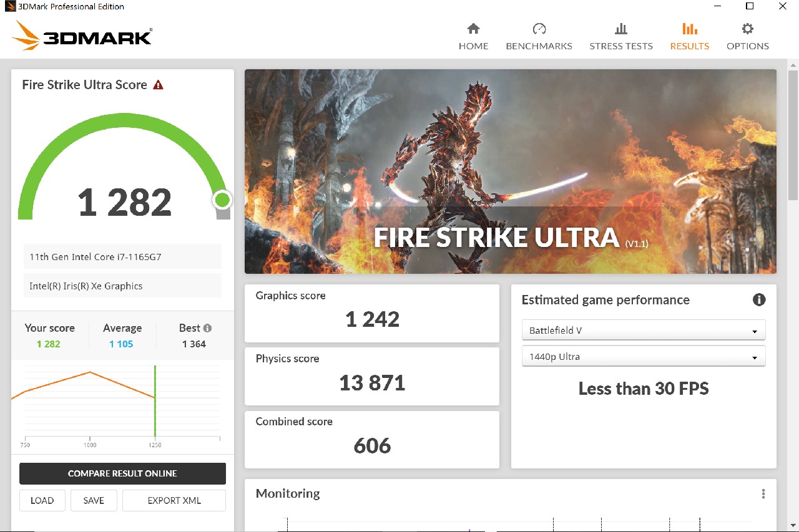Viewport: 799px width, 532px height.
Task: Expand the 1440p Ultra resolution dropdown
Action: [644, 357]
